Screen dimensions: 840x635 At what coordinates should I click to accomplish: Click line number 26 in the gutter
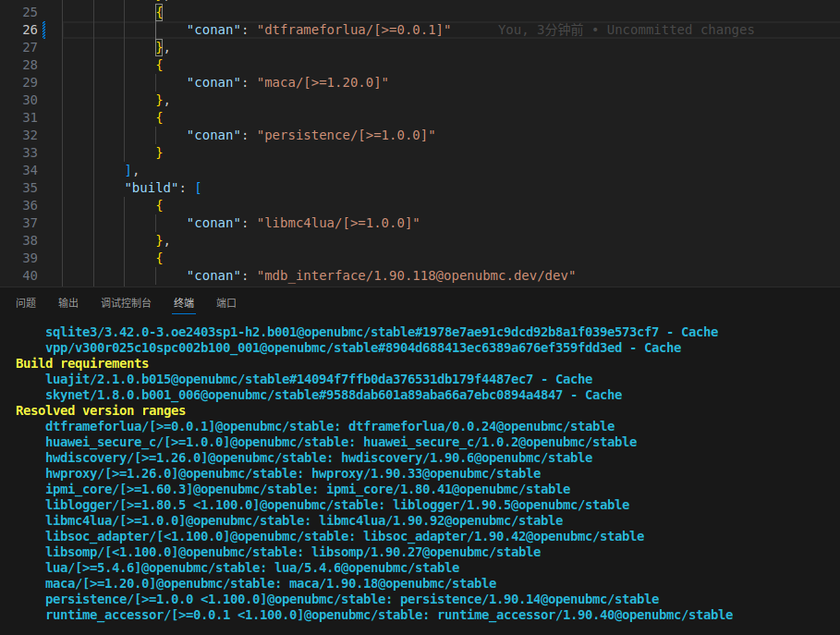pos(30,30)
